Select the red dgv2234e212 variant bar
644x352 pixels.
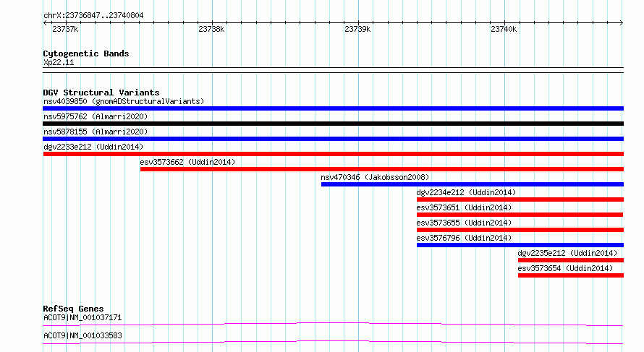click(x=520, y=199)
